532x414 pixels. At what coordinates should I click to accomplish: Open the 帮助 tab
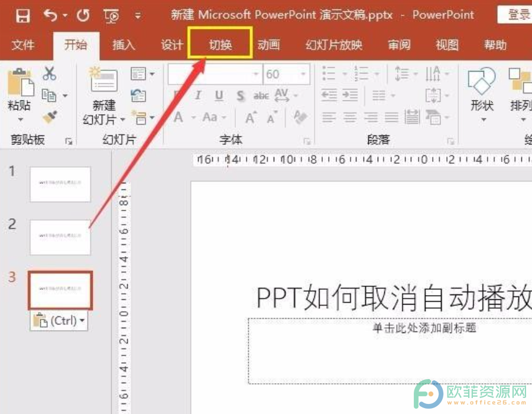tap(496, 44)
